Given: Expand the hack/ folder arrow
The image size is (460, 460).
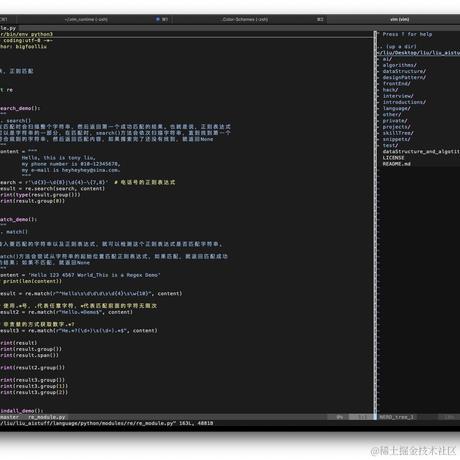Looking at the screenshot, I should (x=378, y=90).
